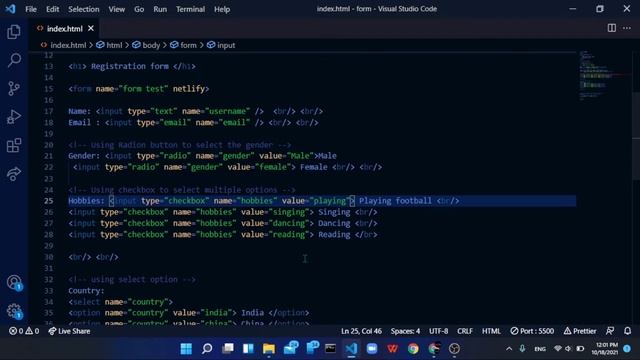Change indentation via Spaces: 4
The height and width of the screenshot is (360, 640).
(405, 331)
